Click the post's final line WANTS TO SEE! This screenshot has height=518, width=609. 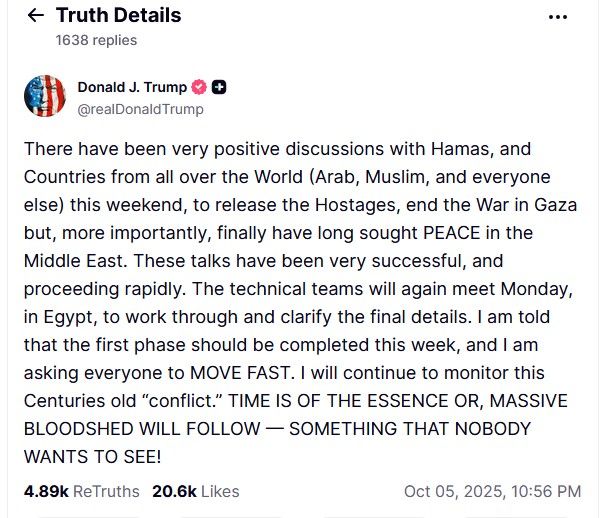[x=91, y=457]
